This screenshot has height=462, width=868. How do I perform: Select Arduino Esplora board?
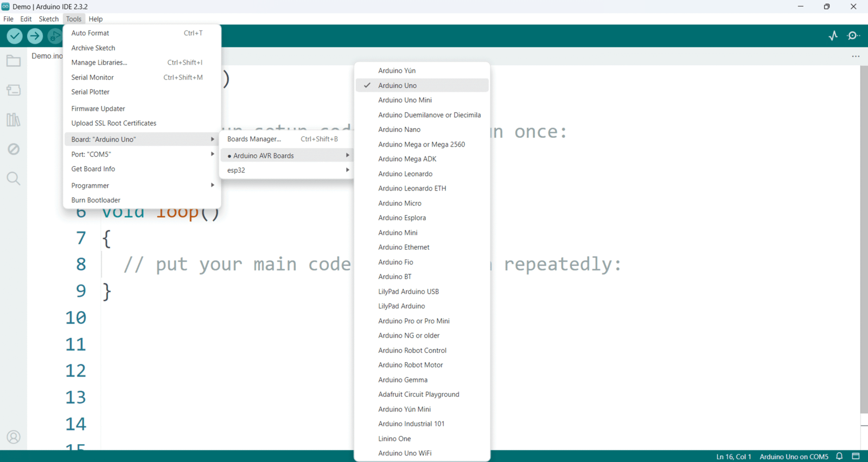click(422, 218)
